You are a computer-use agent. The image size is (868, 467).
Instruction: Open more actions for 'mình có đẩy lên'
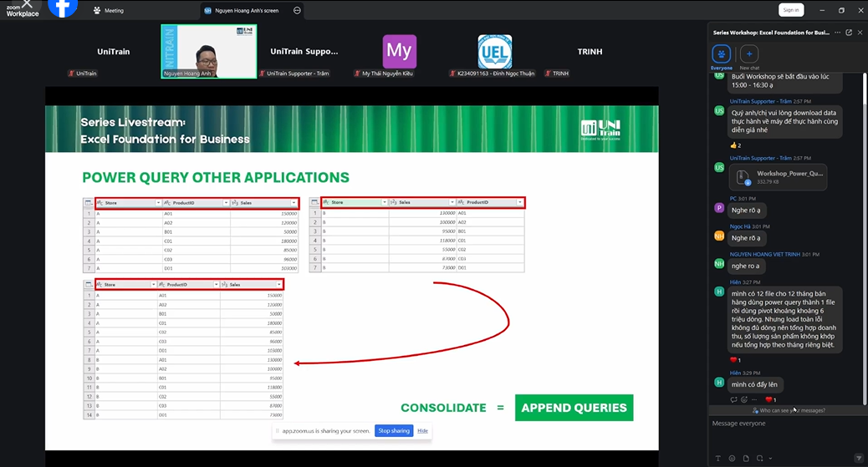pos(754,399)
